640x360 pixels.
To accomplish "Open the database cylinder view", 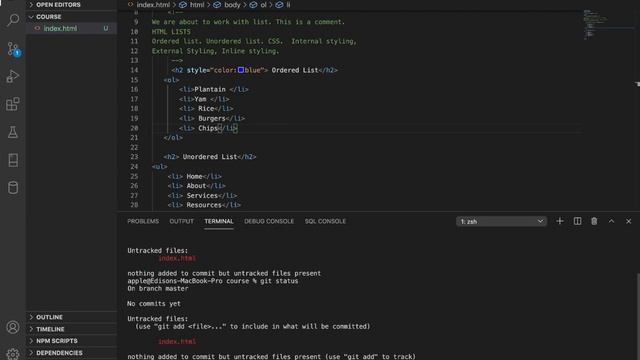I will 13,188.
